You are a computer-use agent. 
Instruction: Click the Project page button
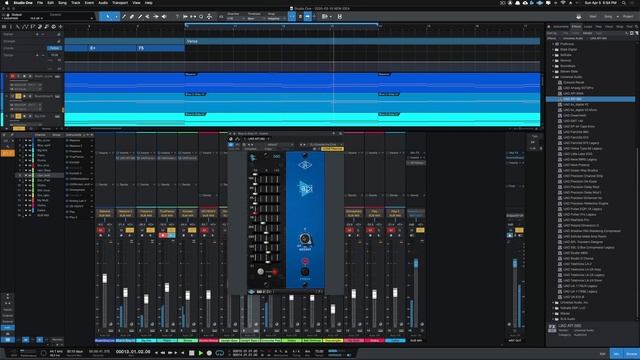point(628,17)
